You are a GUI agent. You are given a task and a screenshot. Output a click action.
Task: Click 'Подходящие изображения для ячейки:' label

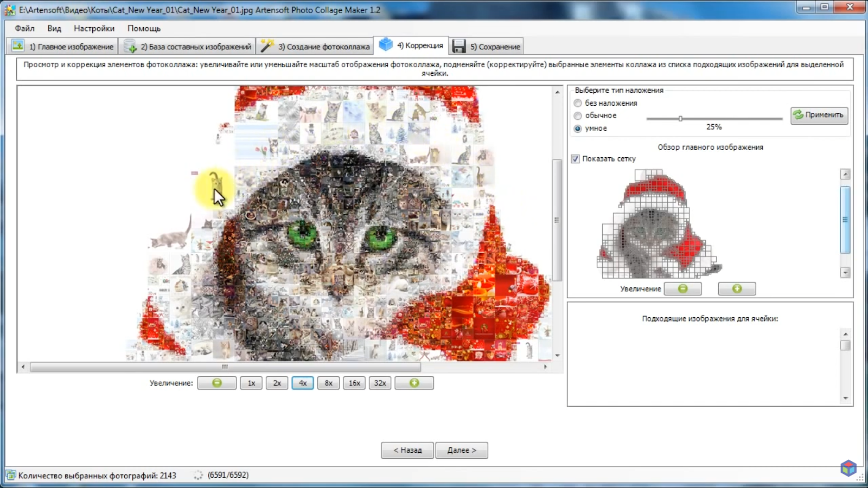click(710, 319)
